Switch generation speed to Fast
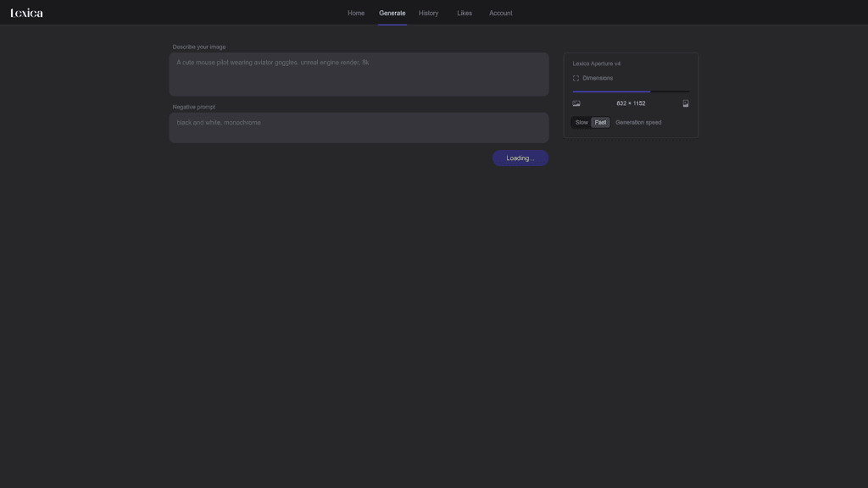This screenshot has height=488, width=868. pyautogui.click(x=600, y=122)
